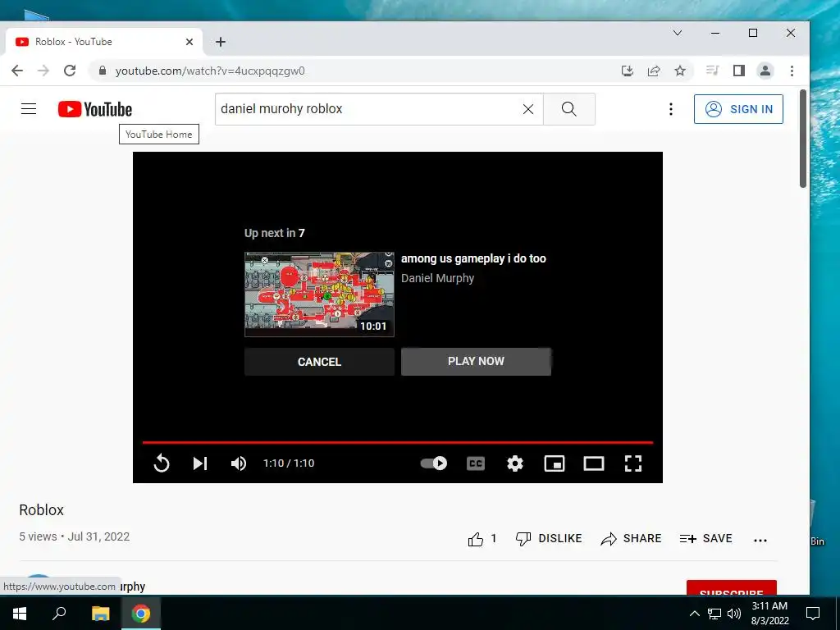Image resolution: width=840 pixels, height=630 pixels.
Task: Toggle Chrome side panel
Action: pos(739,71)
